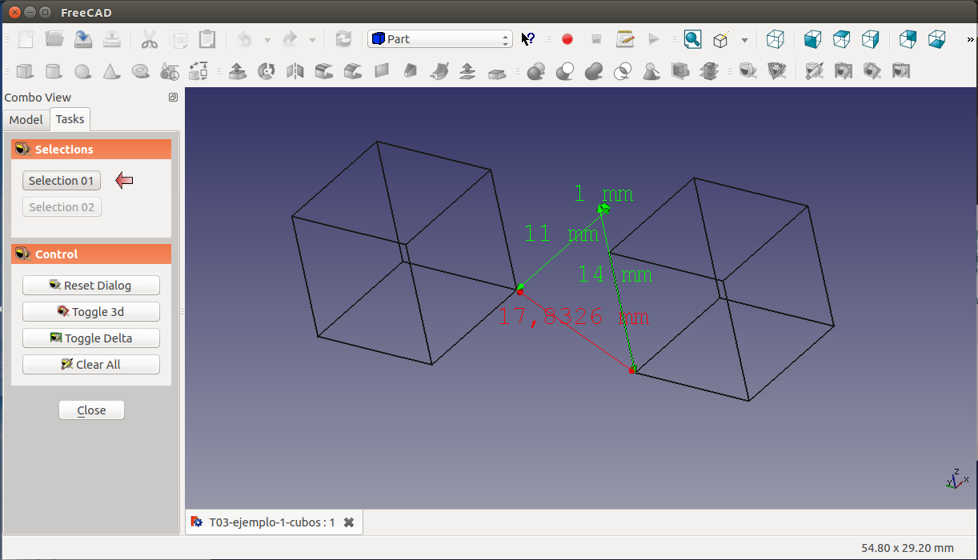The image size is (978, 560).
Task: Select the Cylinder primitive tool
Action: click(x=54, y=72)
